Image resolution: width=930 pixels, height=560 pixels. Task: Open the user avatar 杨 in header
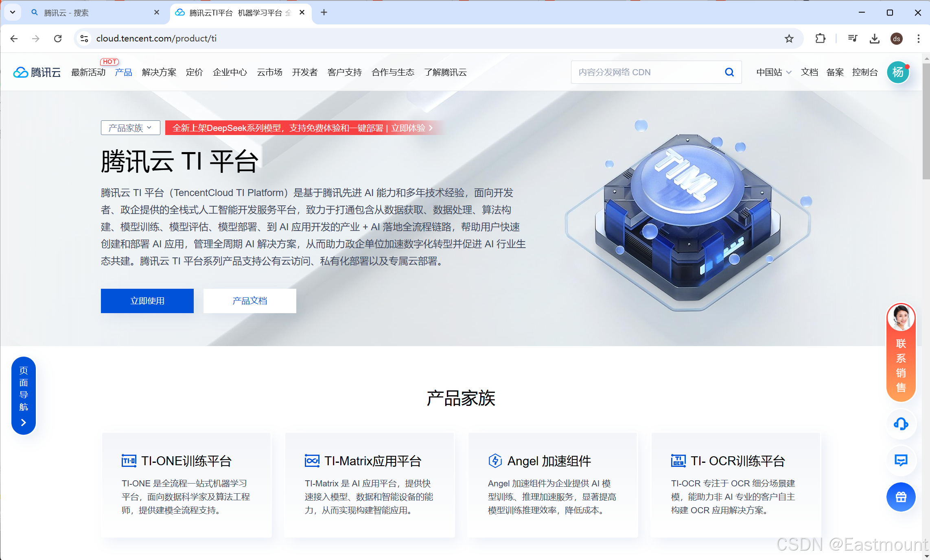[x=898, y=72]
